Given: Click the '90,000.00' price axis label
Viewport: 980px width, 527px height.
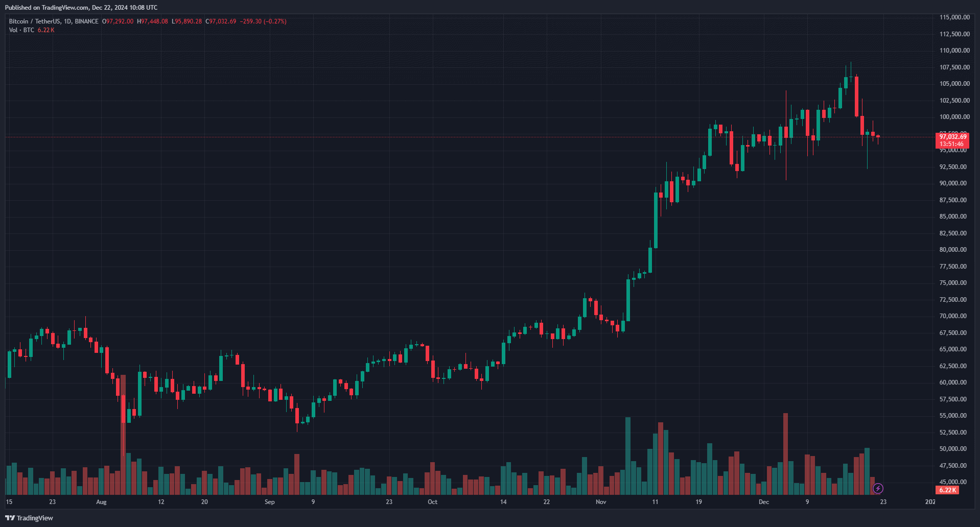Looking at the screenshot, I should (x=953, y=183).
